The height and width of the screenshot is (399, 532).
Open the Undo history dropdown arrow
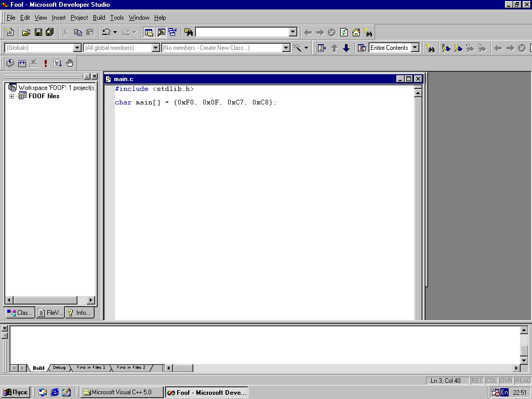point(115,32)
